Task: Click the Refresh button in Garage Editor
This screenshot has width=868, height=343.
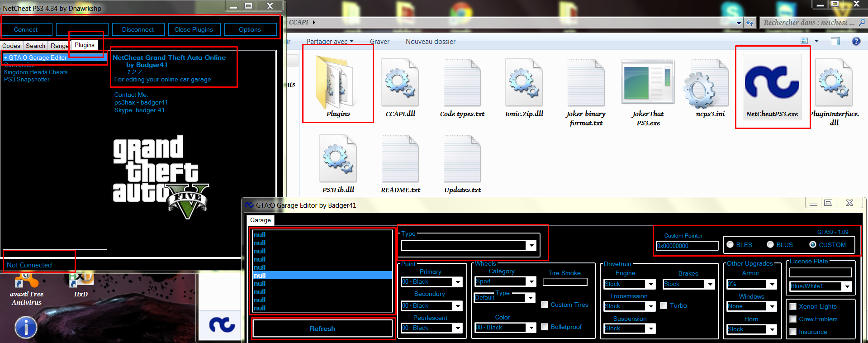Action: [322, 329]
